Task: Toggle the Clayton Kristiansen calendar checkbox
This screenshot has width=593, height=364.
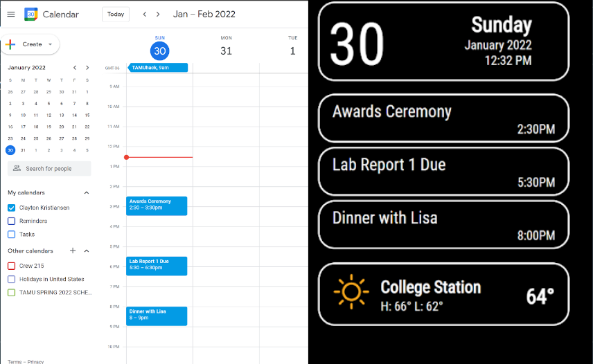Action: [11, 208]
